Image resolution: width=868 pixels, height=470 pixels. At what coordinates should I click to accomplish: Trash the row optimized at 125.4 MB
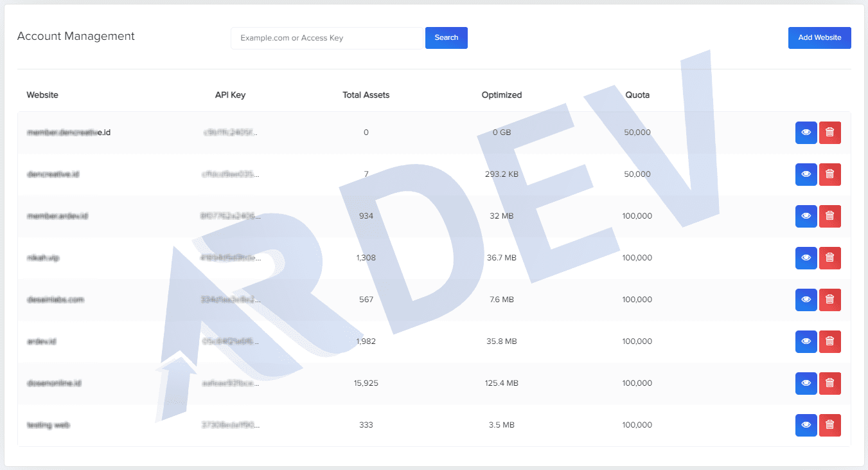[x=829, y=383]
